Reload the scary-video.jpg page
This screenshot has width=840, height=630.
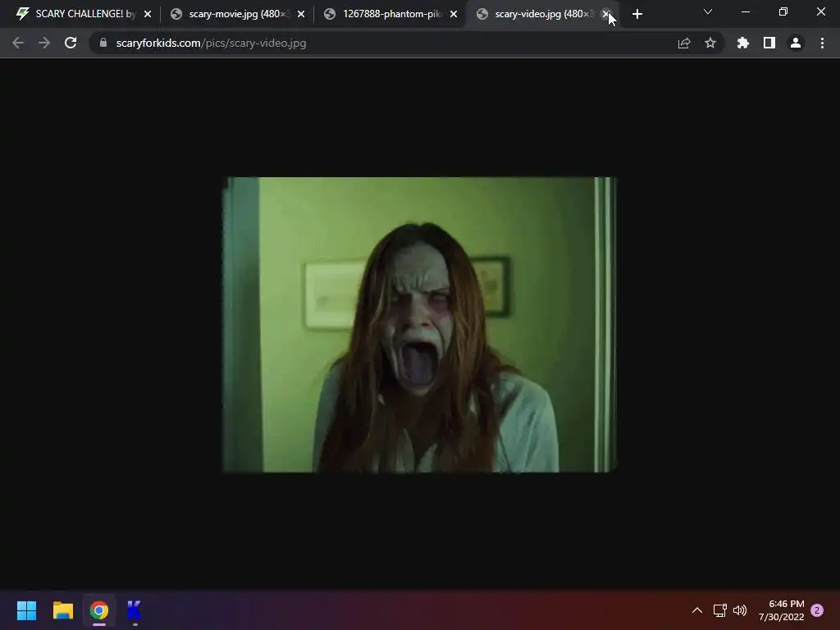[x=71, y=43]
